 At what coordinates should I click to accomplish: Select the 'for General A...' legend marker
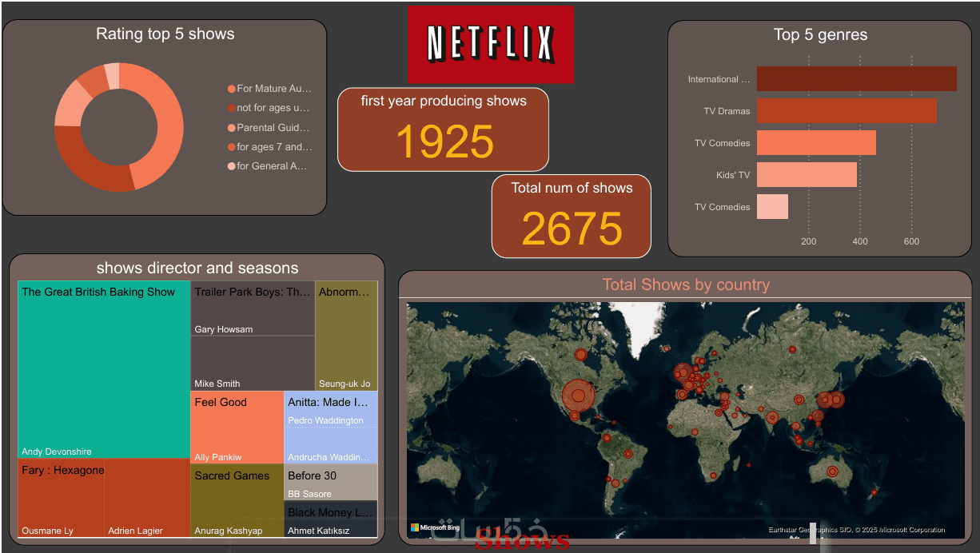click(232, 166)
